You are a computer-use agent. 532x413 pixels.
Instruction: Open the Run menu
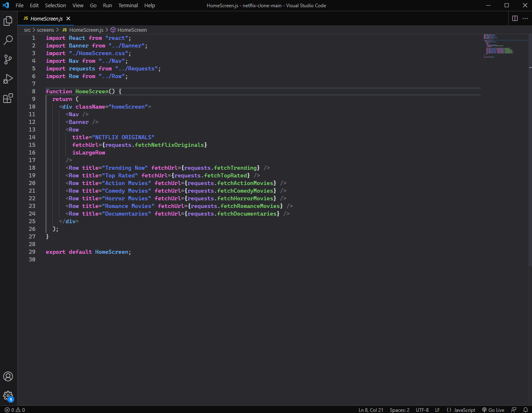[107, 5]
